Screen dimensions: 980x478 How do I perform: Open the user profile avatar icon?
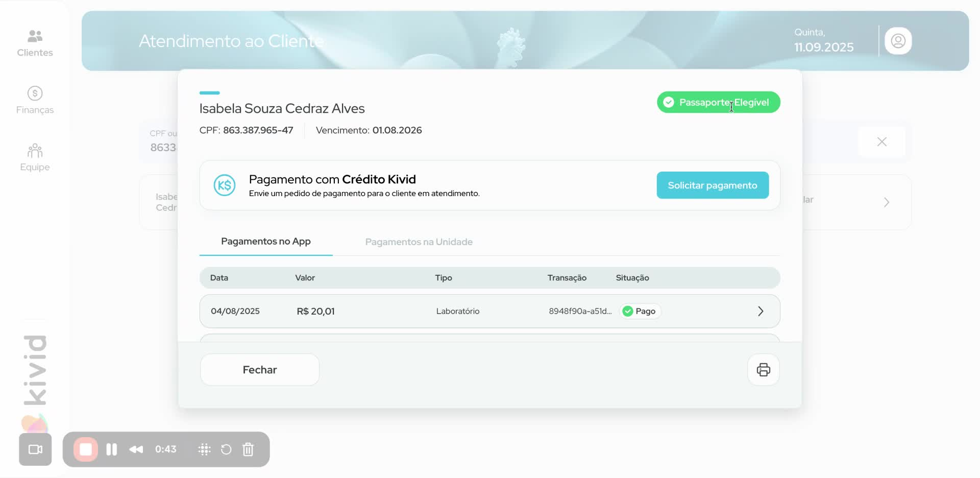(x=898, y=41)
